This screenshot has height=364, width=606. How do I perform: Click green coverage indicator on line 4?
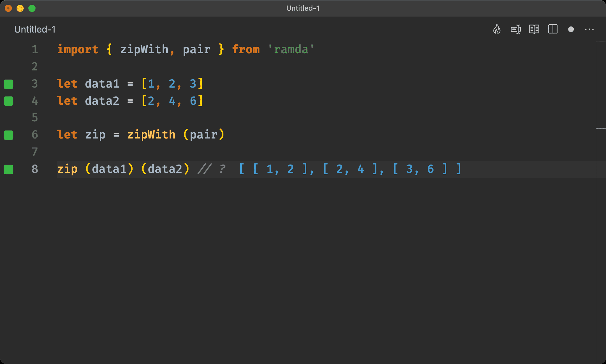tap(9, 101)
